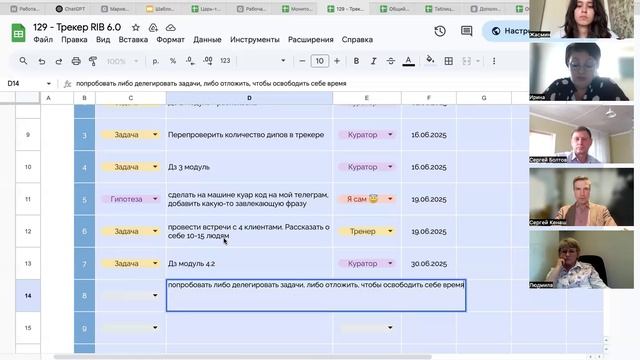640x360 pixels.
Task: Decrease font size with minus button
Action: tap(302, 61)
